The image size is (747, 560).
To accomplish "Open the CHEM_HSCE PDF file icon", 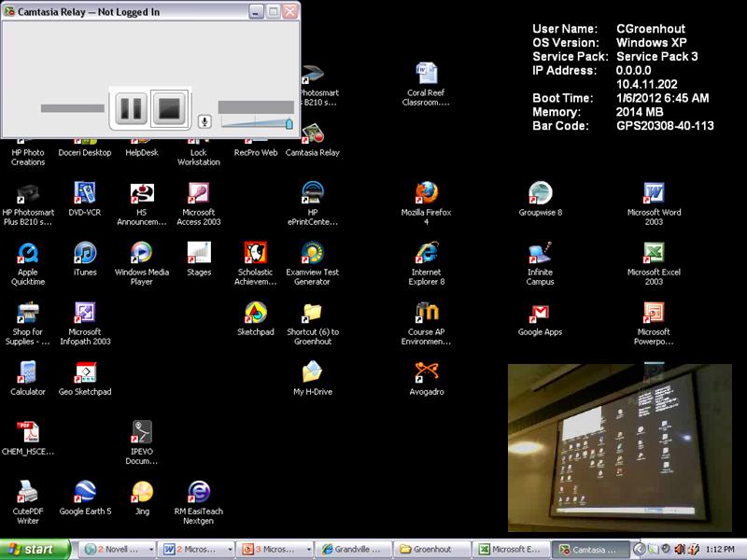I will coord(28,439).
